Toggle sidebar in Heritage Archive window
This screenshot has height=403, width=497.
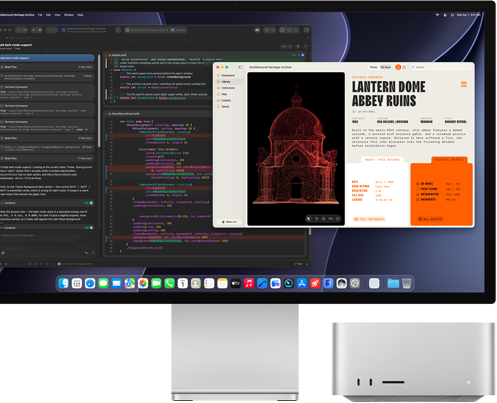click(240, 67)
